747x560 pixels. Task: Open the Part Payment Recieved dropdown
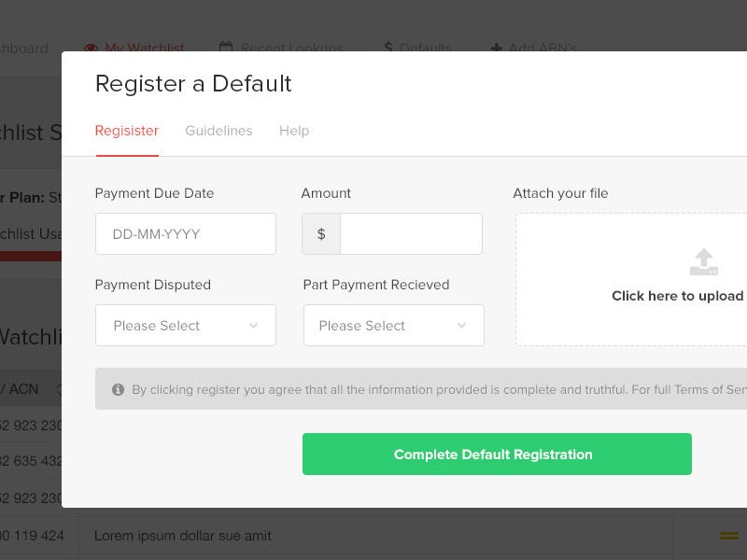pyautogui.click(x=394, y=325)
